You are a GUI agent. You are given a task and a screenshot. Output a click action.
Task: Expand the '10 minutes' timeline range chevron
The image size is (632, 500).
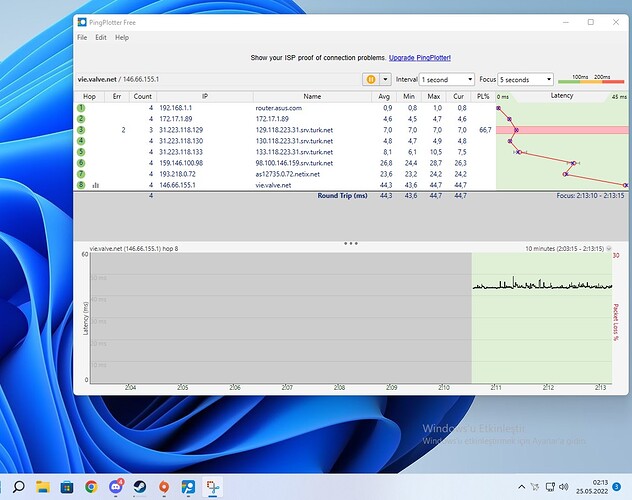point(609,249)
